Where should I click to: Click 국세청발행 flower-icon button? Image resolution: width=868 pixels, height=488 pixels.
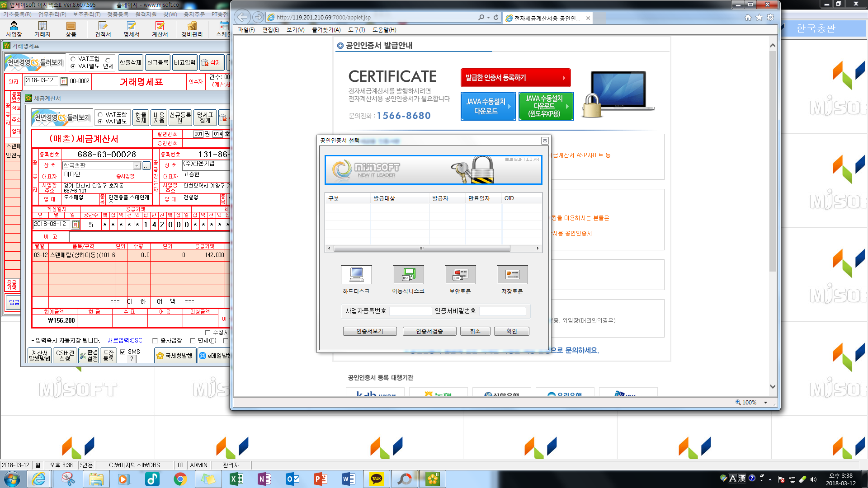175,356
